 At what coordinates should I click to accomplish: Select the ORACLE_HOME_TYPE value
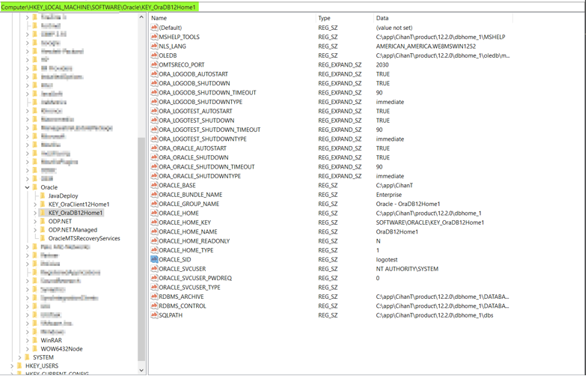(186, 250)
